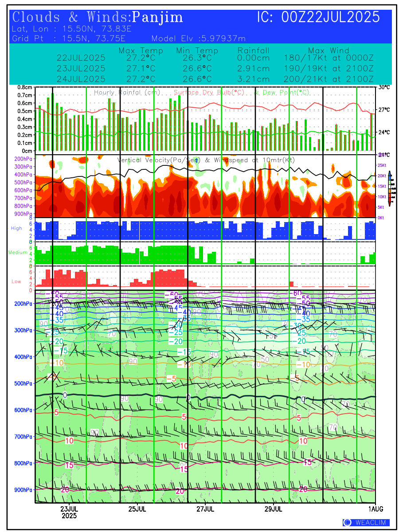Click the "Surface Dry Bulb(°C)" legend label
Image resolution: width=399 pixels, height=532 pixels.
tap(209, 93)
